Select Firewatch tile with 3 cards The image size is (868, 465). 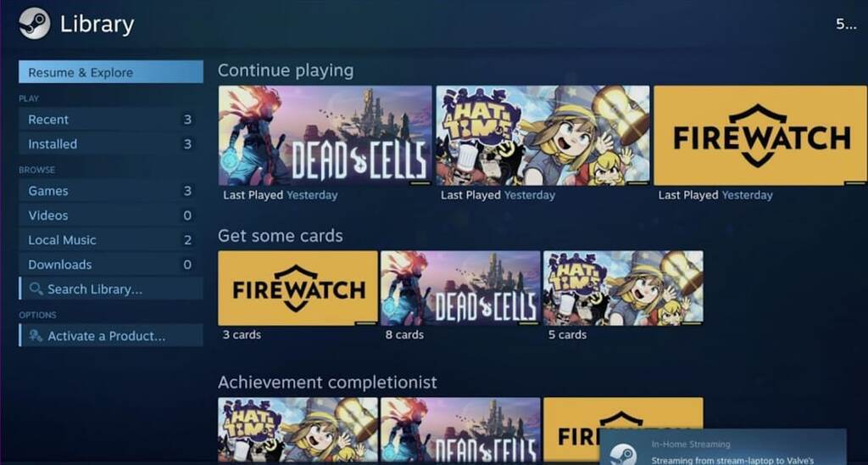point(298,289)
